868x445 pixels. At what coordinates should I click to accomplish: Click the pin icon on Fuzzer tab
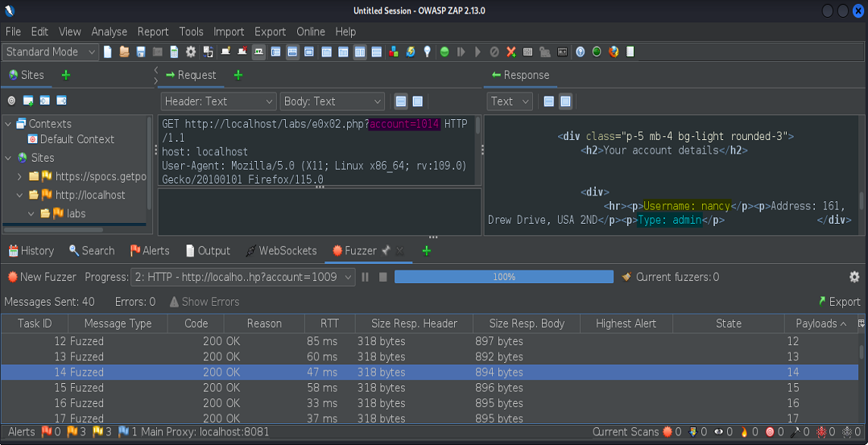[x=386, y=251]
